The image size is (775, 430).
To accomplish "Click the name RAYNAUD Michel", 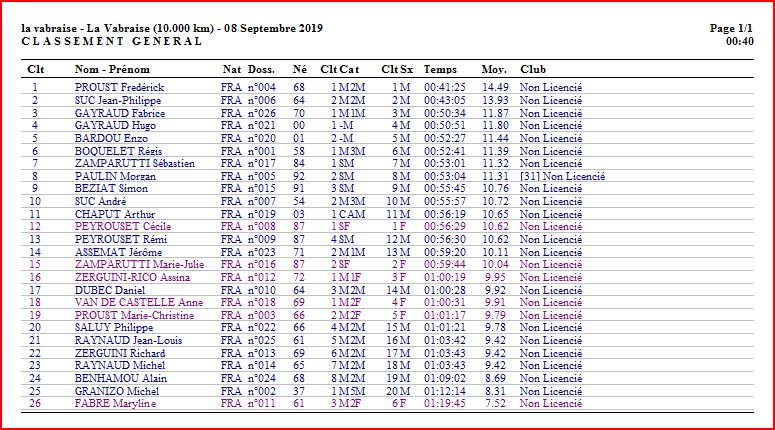I will pyautogui.click(x=120, y=366).
